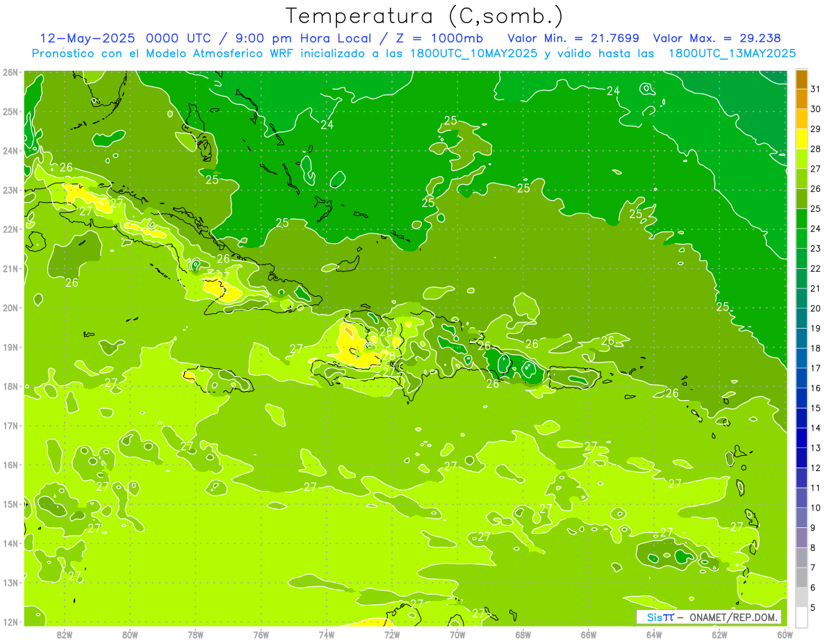Viewport: 834px width, 644px height.
Task: Click the "12N" latitude axis label
Action: point(10,622)
